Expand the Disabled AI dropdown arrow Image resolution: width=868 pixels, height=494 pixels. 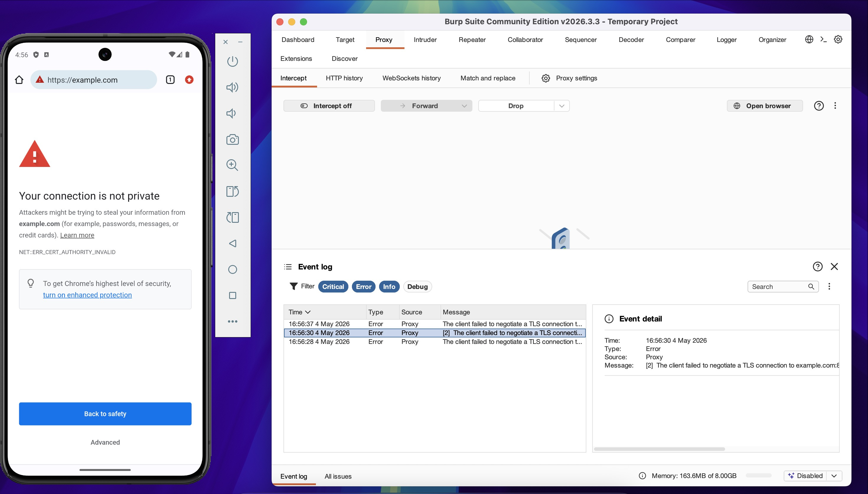(834, 476)
